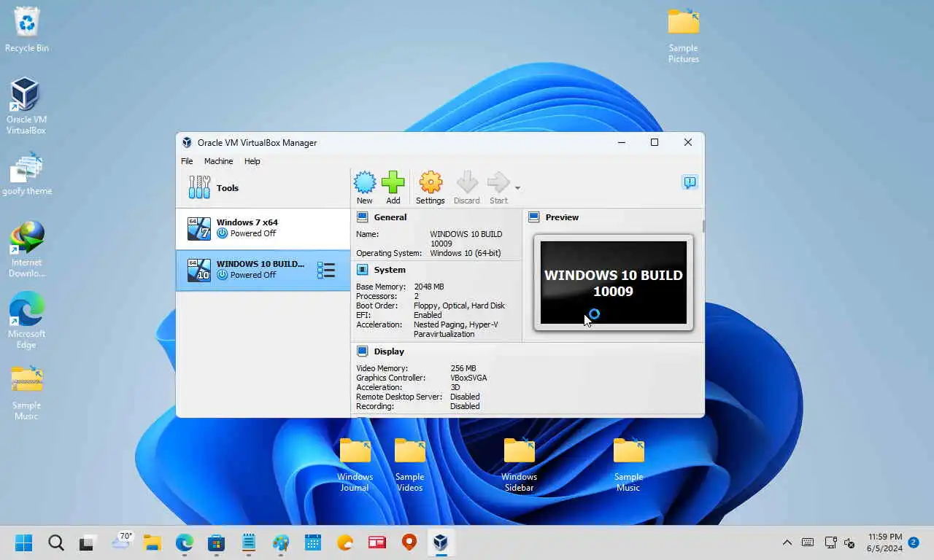Image resolution: width=934 pixels, height=560 pixels.
Task: Click the Display section header
Action: (389, 351)
